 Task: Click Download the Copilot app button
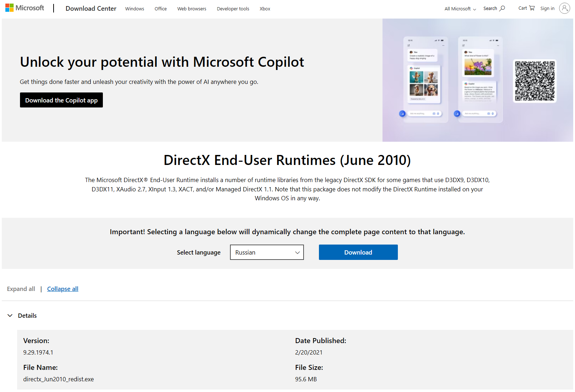point(61,100)
